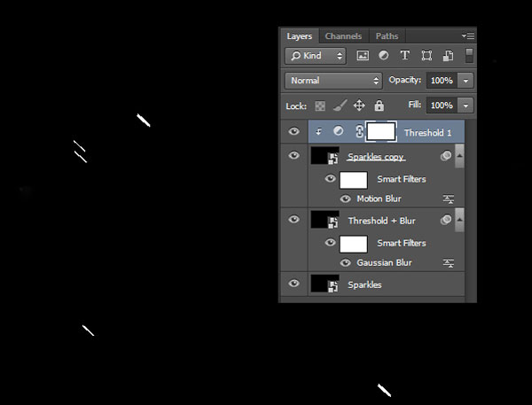Open the Kind filter dropdown
Viewport: 532px width, 405px height.
[315, 56]
